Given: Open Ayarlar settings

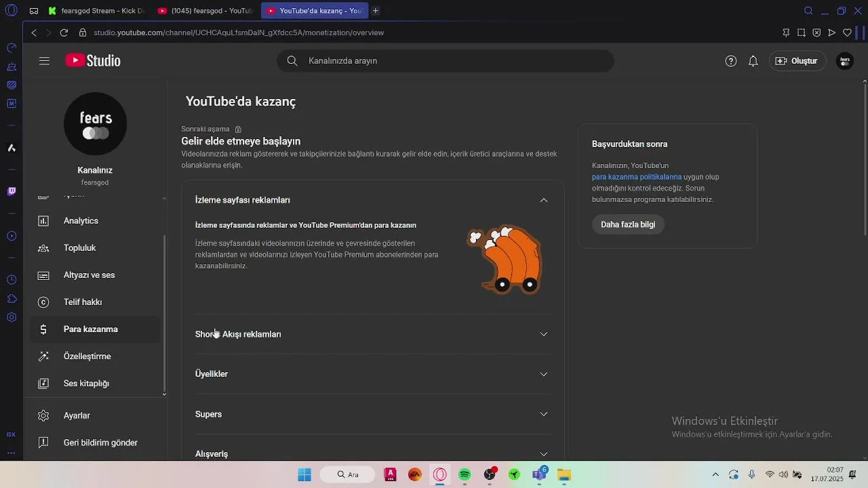Looking at the screenshot, I should click(x=96, y=415).
